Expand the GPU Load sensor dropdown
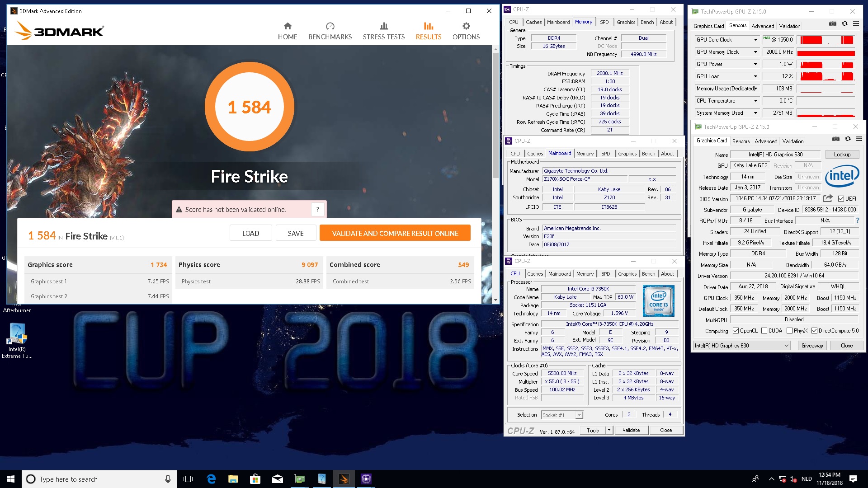The width and height of the screenshot is (868, 488). 755,76
